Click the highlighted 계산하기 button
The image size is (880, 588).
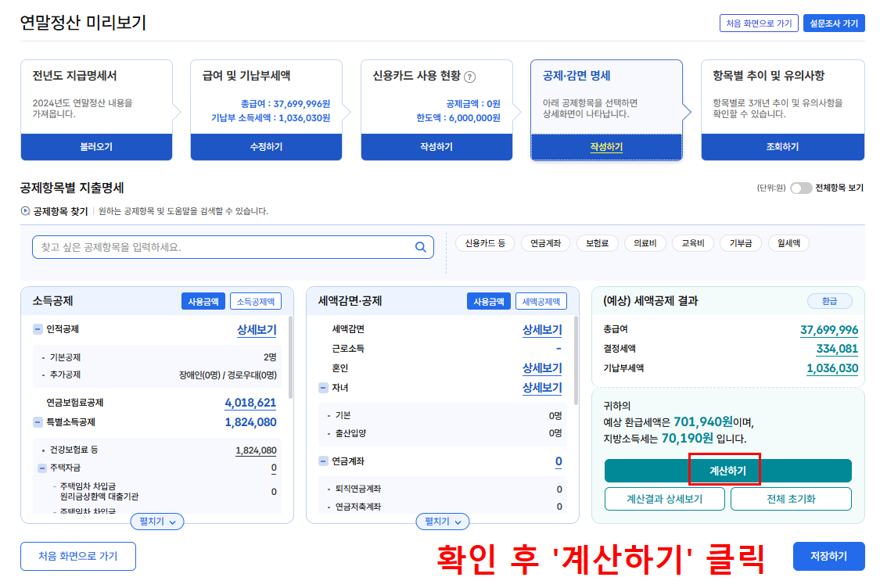pos(727,471)
